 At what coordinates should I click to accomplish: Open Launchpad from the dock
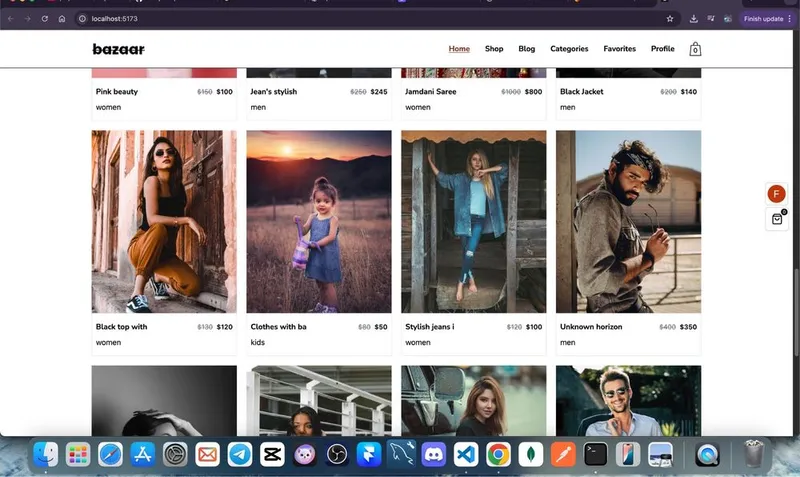point(78,454)
